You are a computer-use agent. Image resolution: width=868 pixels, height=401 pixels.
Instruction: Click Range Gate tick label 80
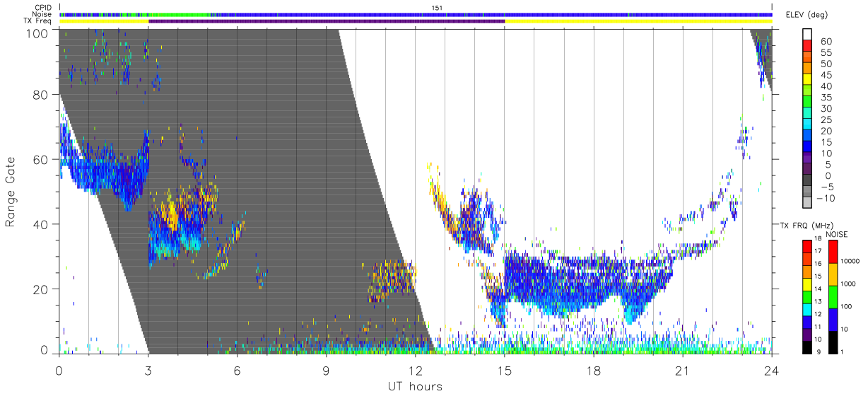click(x=41, y=95)
